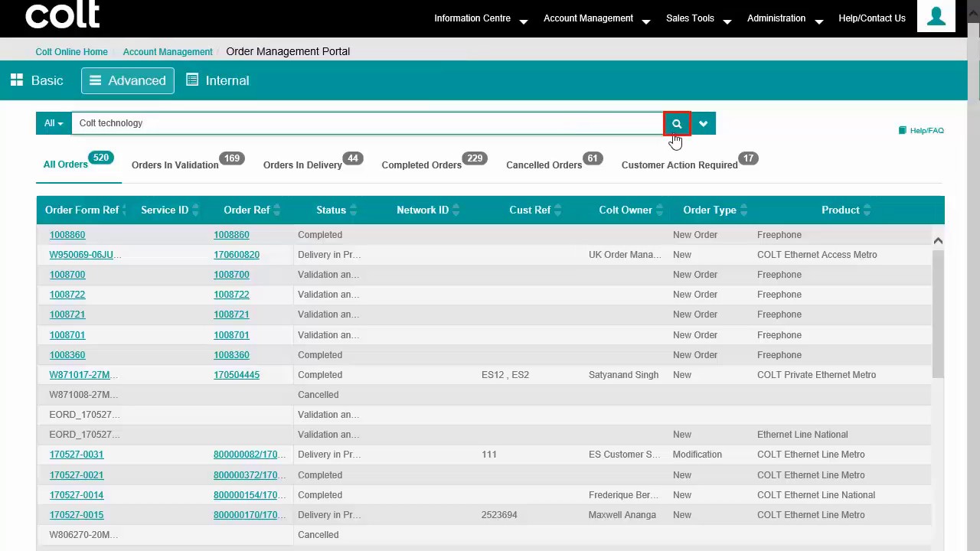Viewport: 980px width, 551px height.
Task: Open the user profile icon
Action: tap(936, 16)
